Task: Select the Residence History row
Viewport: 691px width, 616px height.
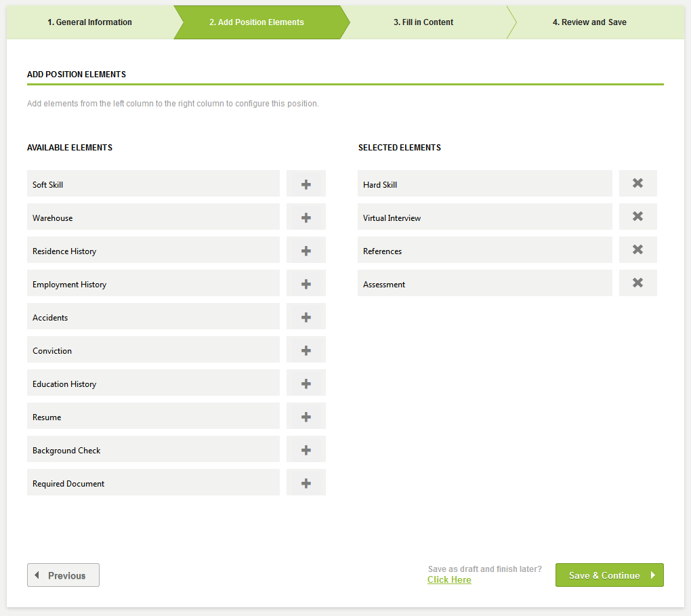Action: [153, 250]
